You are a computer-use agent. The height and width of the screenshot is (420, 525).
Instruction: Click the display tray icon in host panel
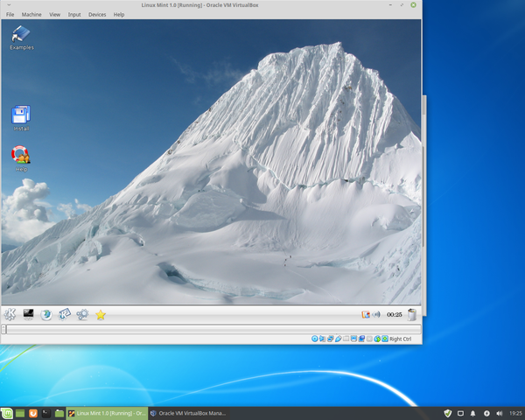pyautogui.click(x=461, y=413)
